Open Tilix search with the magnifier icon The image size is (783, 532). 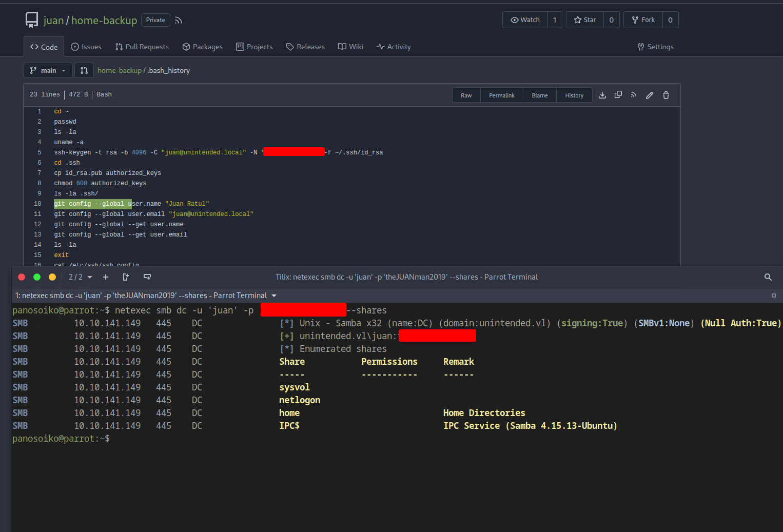[768, 277]
